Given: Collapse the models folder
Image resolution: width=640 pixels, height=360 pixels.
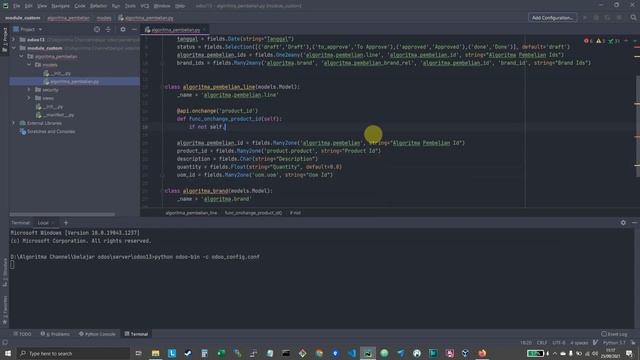Looking at the screenshot, I should [x=29, y=64].
